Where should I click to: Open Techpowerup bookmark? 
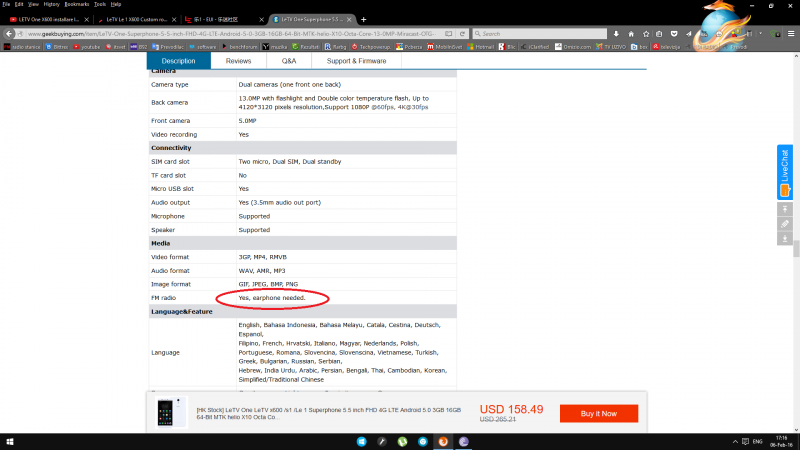click(371, 47)
